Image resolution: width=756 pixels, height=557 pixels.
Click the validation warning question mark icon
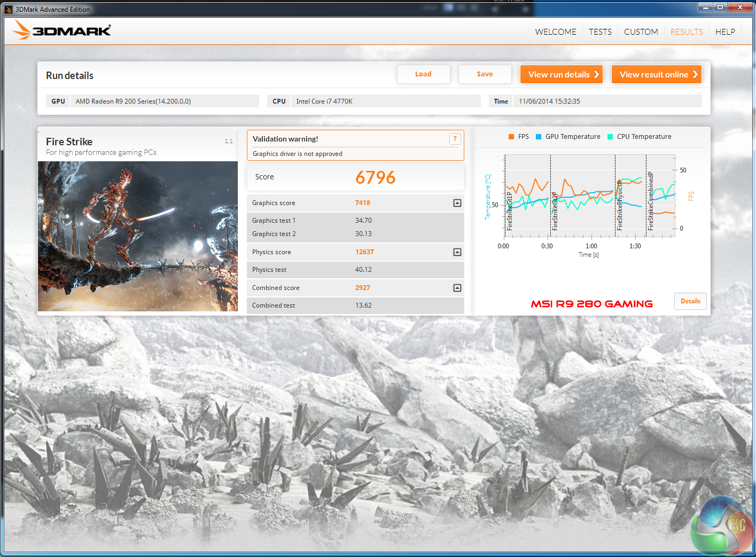coord(455,139)
